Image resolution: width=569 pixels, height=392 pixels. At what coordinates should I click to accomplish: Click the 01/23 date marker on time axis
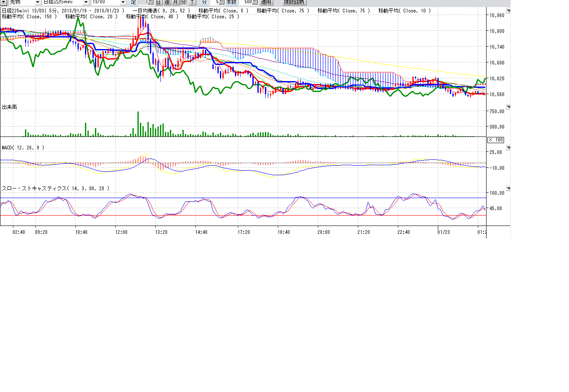point(443,232)
